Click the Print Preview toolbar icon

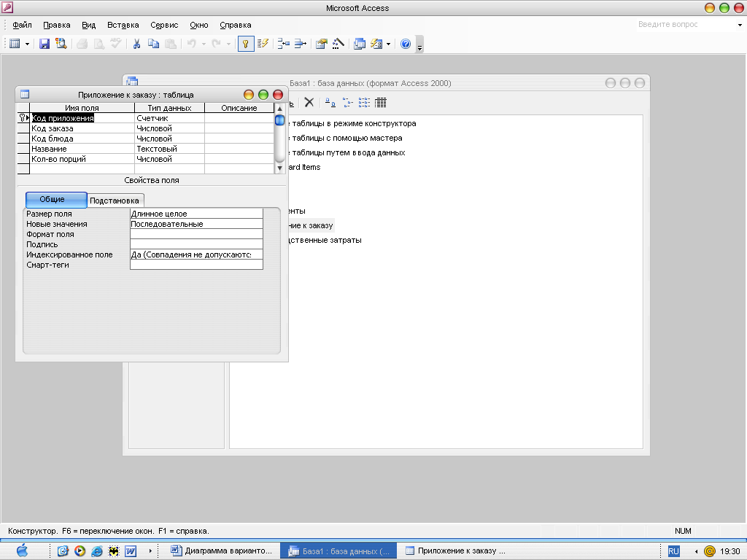coord(99,44)
